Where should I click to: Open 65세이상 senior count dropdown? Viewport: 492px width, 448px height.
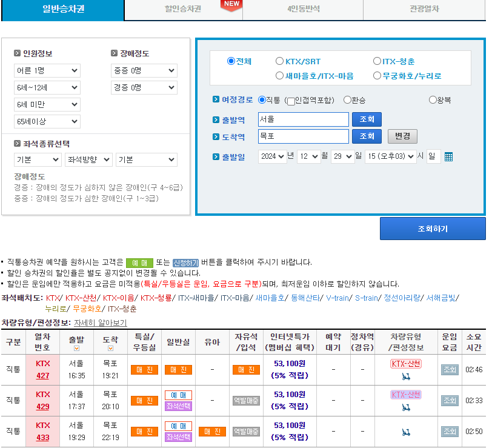(x=47, y=121)
